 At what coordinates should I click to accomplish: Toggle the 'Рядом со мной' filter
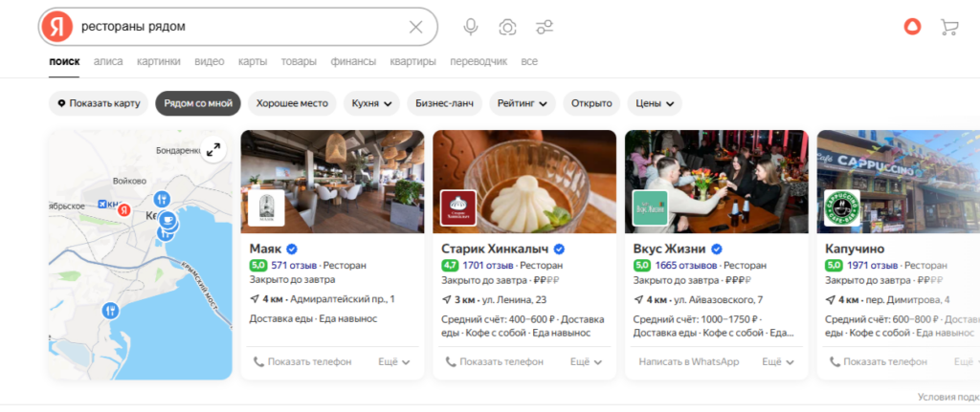click(198, 103)
